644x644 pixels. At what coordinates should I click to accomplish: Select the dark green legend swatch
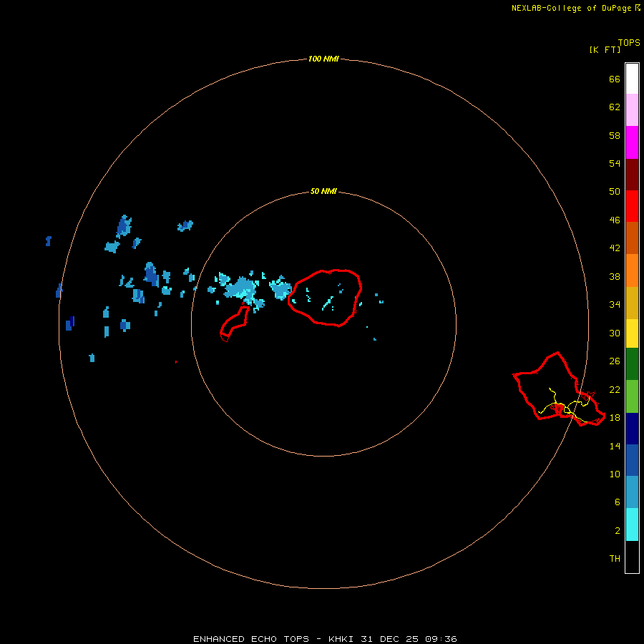click(632, 364)
